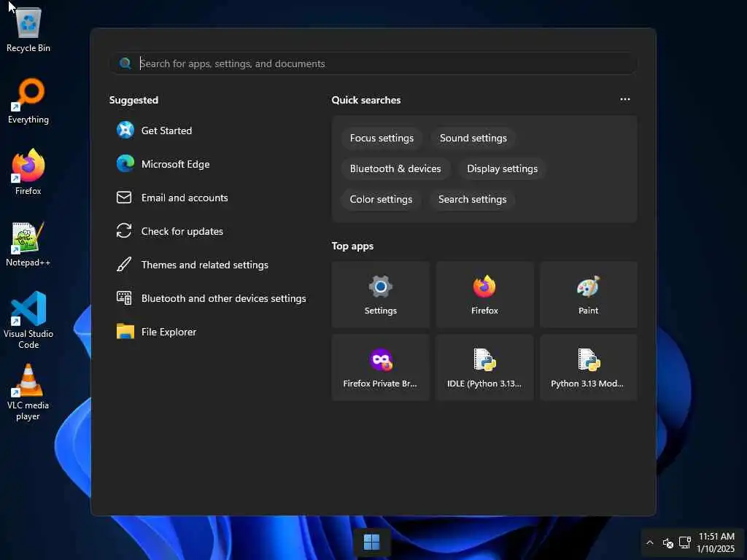The image size is (747, 560).
Task: Open the Firefox top app tile
Action: [x=484, y=295]
